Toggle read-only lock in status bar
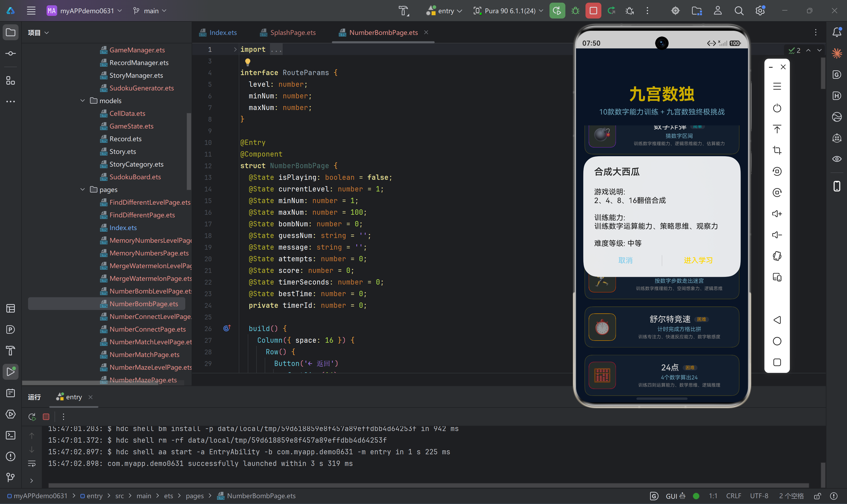 point(817,496)
